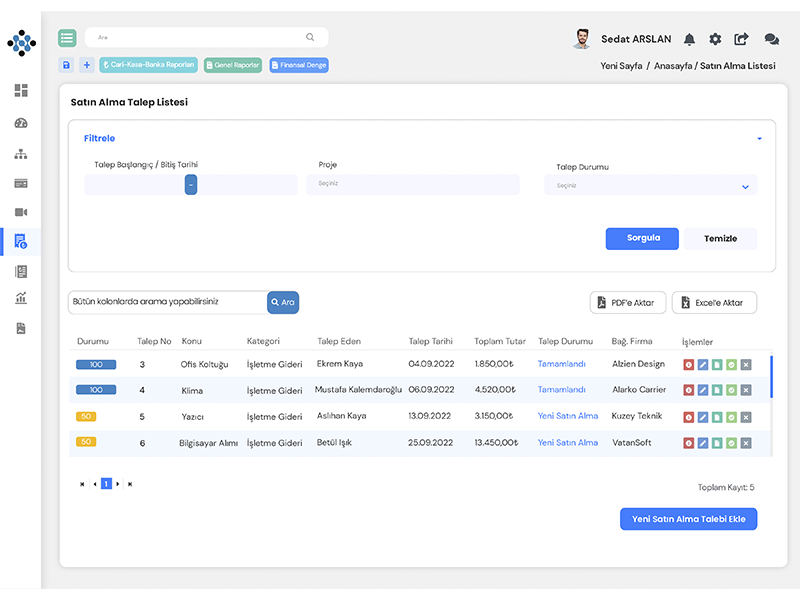800x600 pixels.
Task: Click blue edit pencil icon for Ofis Koltuğu
Action: click(x=703, y=364)
